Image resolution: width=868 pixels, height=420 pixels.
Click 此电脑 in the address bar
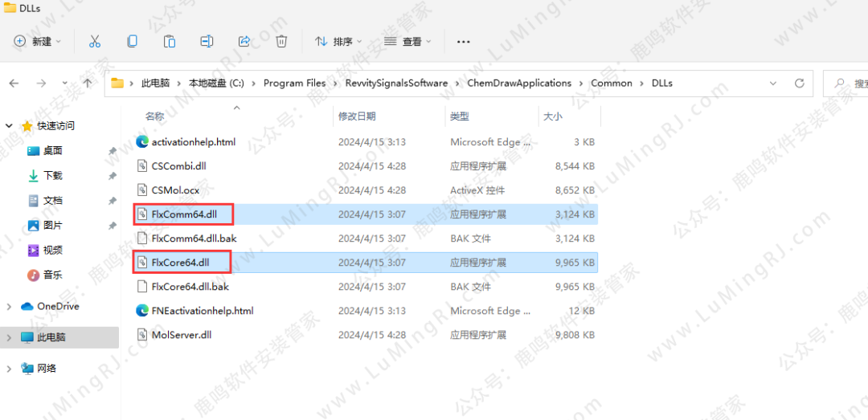click(156, 83)
